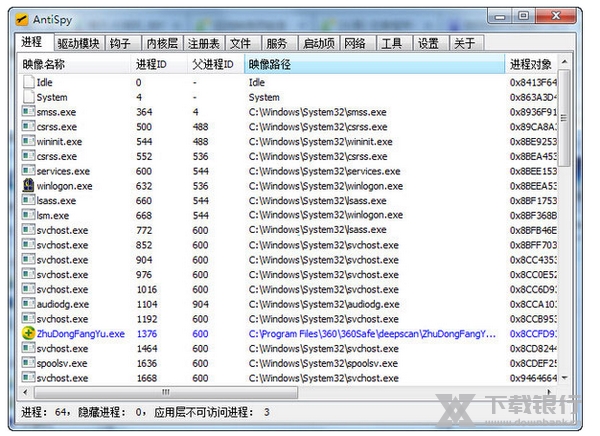This screenshot has height=436, width=600.
Task: Click the winlogon.exe key icon
Action: [x=28, y=185]
